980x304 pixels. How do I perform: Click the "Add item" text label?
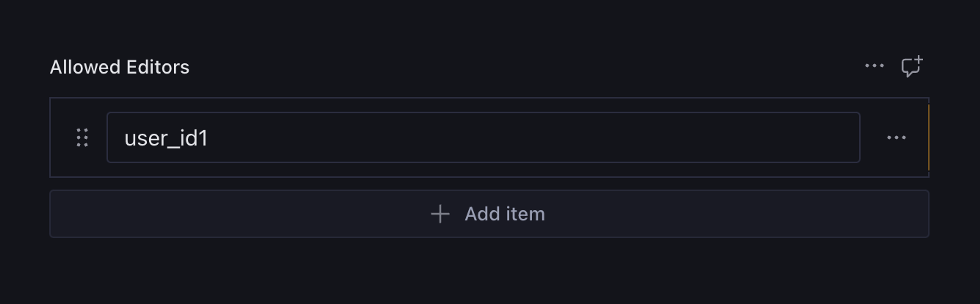point(505,214)
